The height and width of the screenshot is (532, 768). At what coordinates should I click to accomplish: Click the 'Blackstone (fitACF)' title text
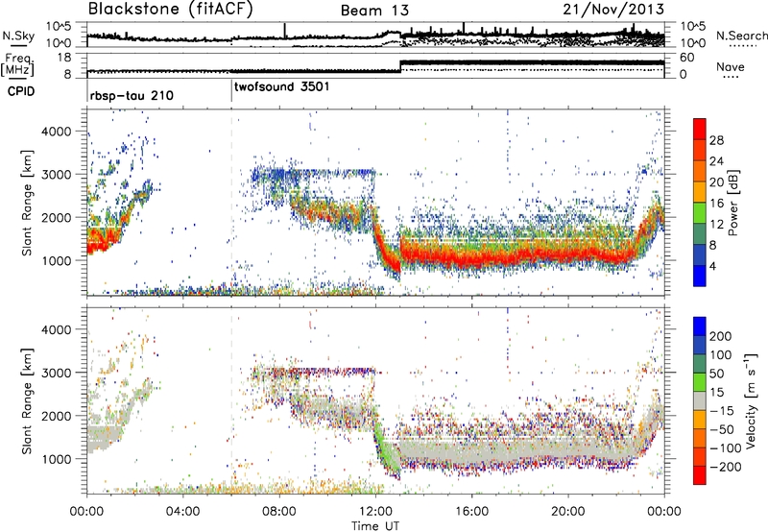click(171, 9)
